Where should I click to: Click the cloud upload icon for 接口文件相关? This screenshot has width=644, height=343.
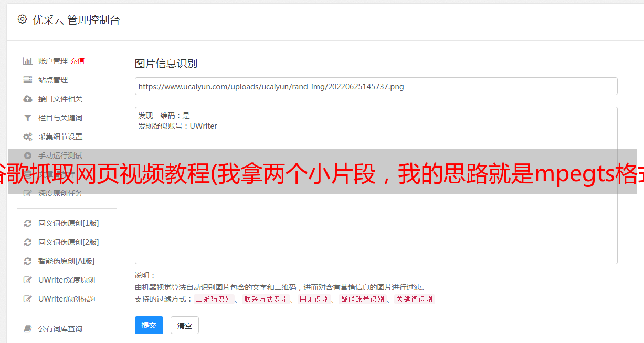pos(28,99)
